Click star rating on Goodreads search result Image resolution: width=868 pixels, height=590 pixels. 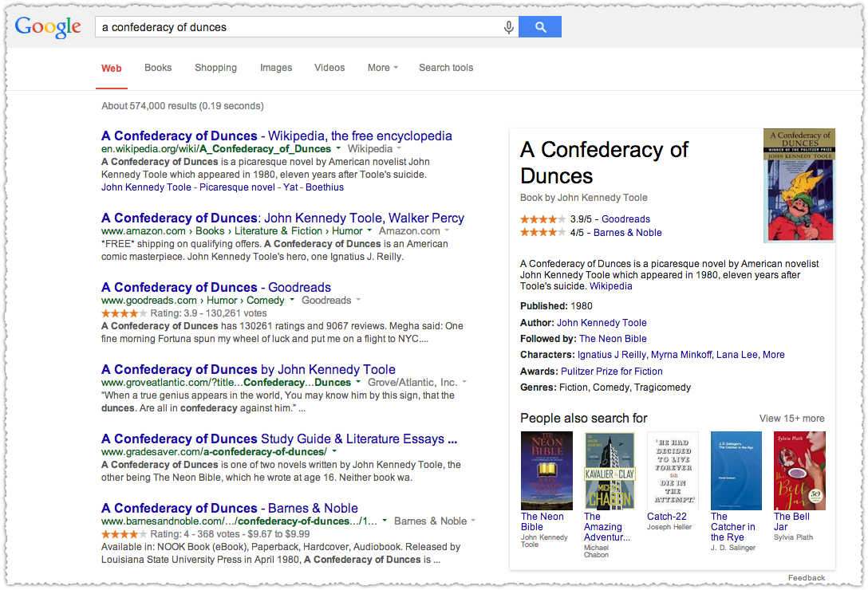[x=124, y=313]
